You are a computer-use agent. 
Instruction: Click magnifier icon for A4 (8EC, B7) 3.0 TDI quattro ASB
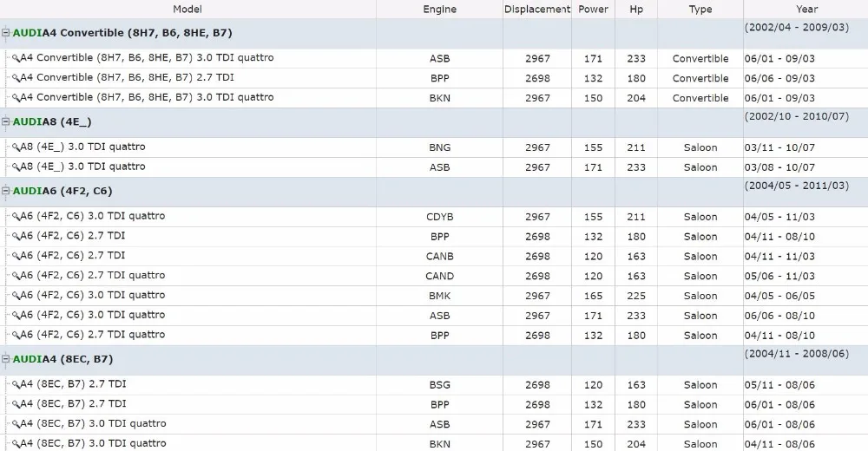tap(16, 424)
